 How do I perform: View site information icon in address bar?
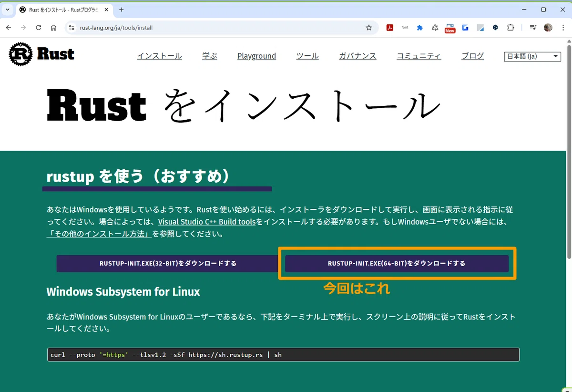[x=71, y=28]
